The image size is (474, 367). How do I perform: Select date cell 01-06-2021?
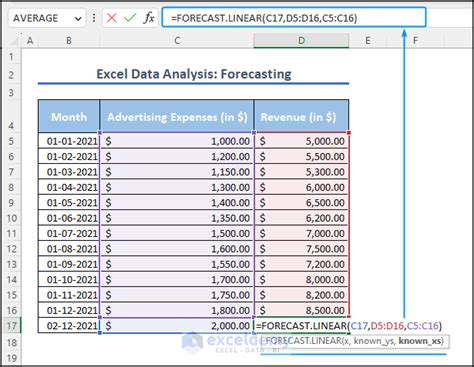tap(69, 218)
